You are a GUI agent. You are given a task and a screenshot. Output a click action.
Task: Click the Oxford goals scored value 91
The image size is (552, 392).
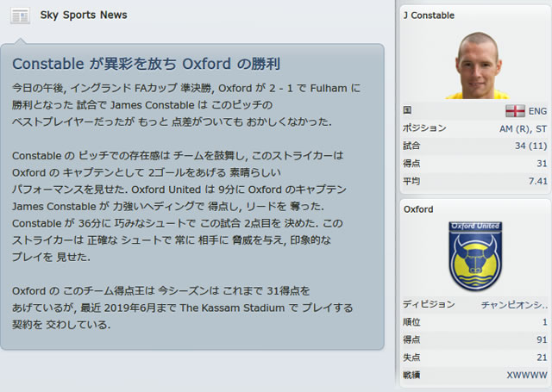pyautogui.click(x=542, y=339)
